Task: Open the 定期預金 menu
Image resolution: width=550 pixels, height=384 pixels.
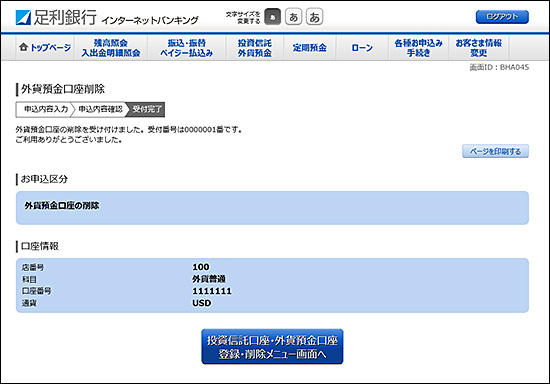Action: 310,48
